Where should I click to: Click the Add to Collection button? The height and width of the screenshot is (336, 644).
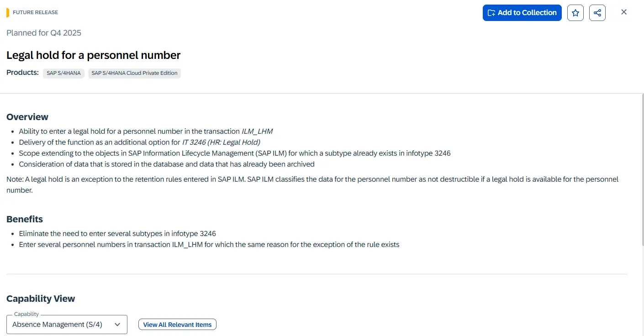[x=522, y=13]
